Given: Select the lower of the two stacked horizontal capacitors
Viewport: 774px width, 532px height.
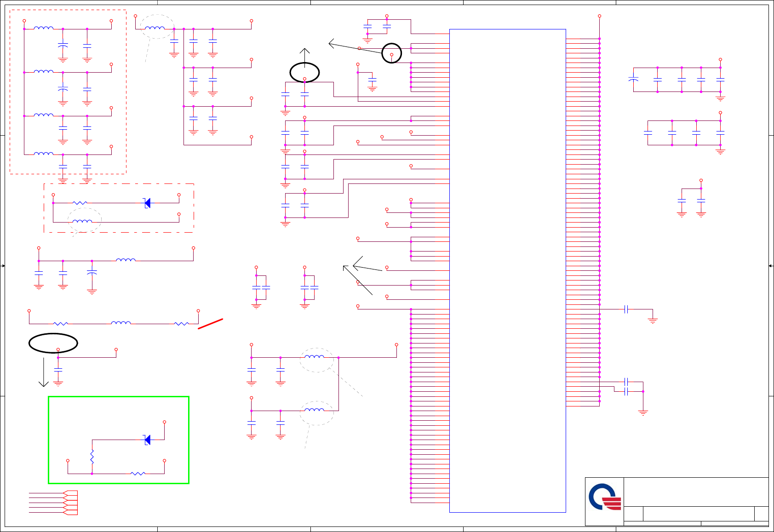Looking at the screenshot, I should [x=626, y=391].
